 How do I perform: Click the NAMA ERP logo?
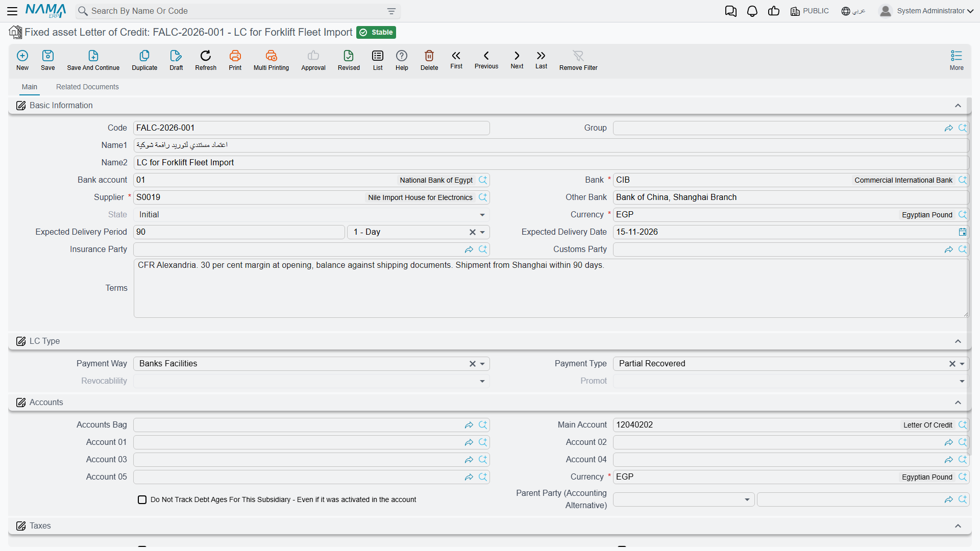(x=45, y=11)
